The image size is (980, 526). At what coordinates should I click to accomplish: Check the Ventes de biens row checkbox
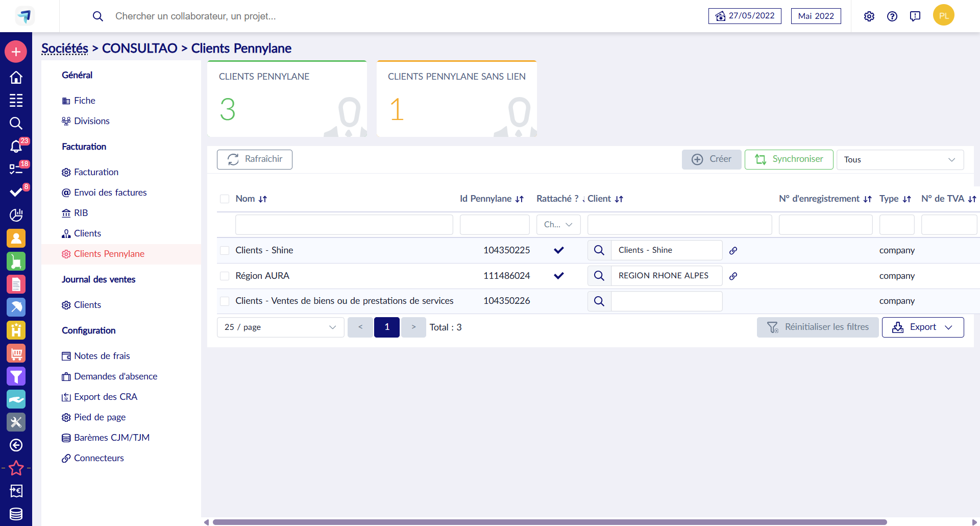click(225, 301)
